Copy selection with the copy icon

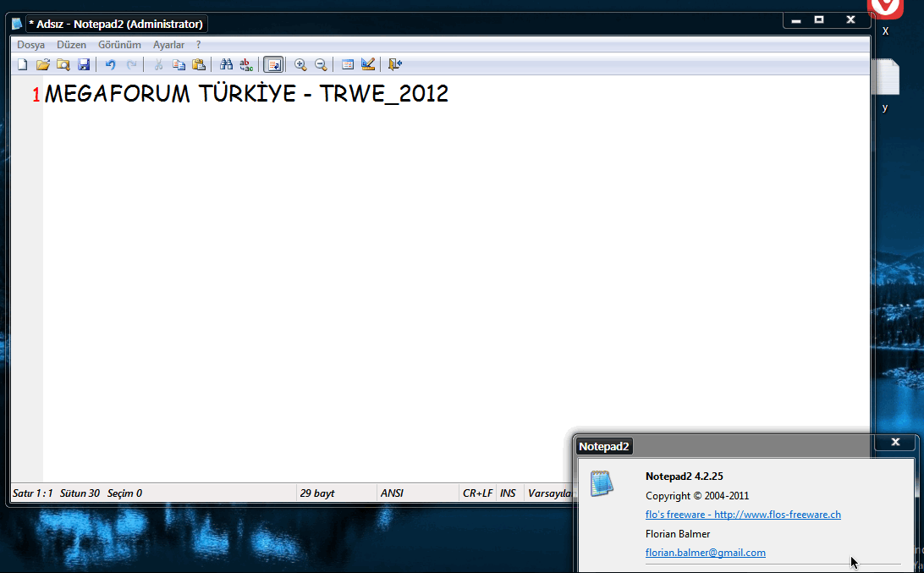tap(179, 64)
